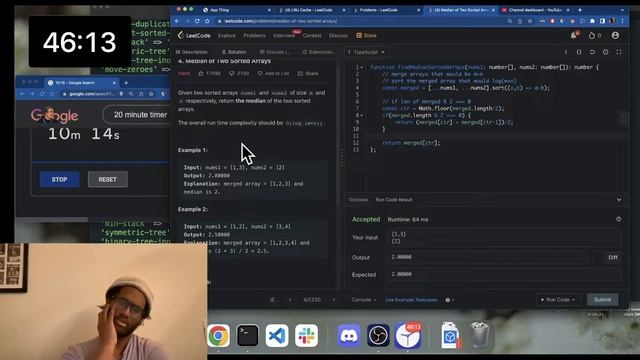Open the LeetCode logo home link
The image size is (640, 360).
[x=194, y=36]
